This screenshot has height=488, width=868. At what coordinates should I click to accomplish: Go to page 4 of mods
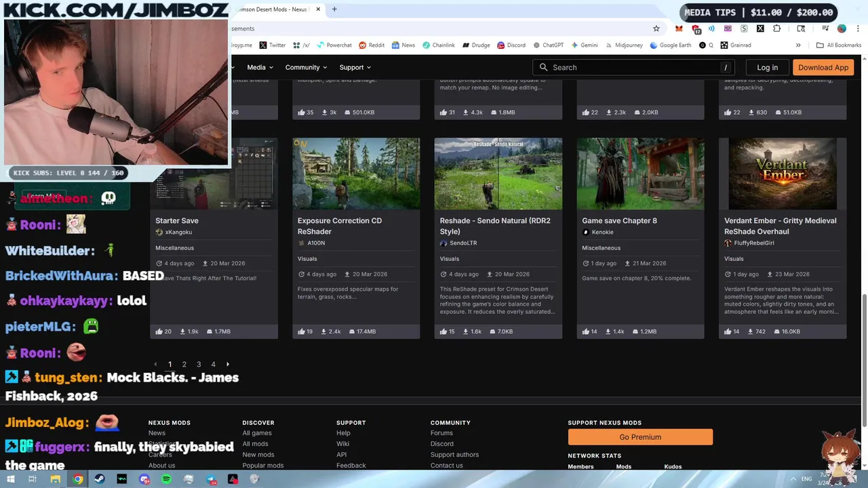coord(213,364)
